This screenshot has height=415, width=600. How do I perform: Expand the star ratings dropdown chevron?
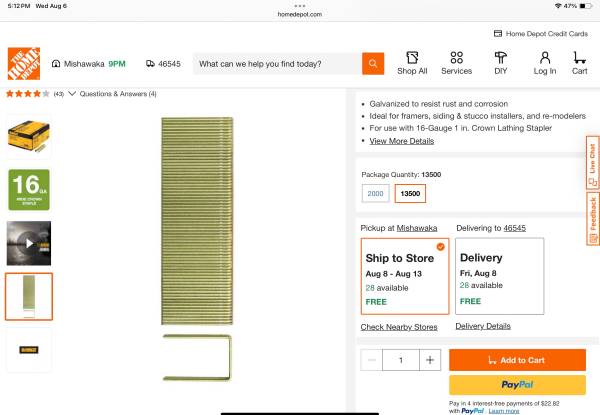(72, 94)
